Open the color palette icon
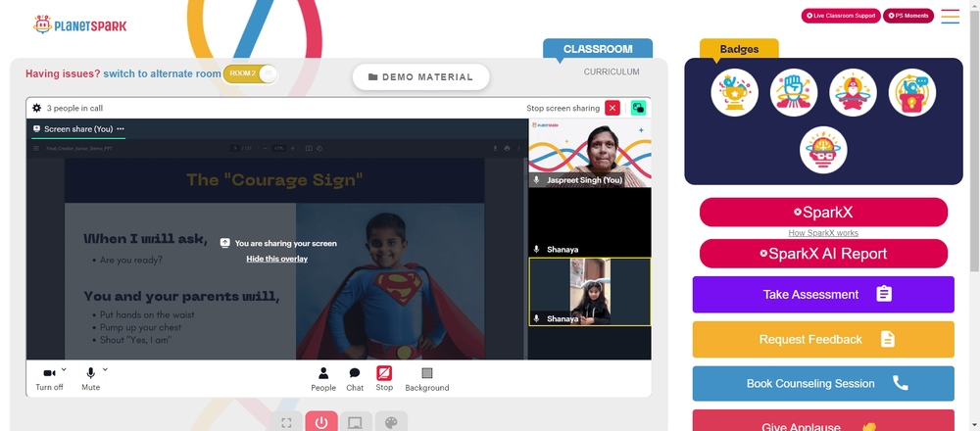This screenshot has height=431, width=980. tap(391, 423)
